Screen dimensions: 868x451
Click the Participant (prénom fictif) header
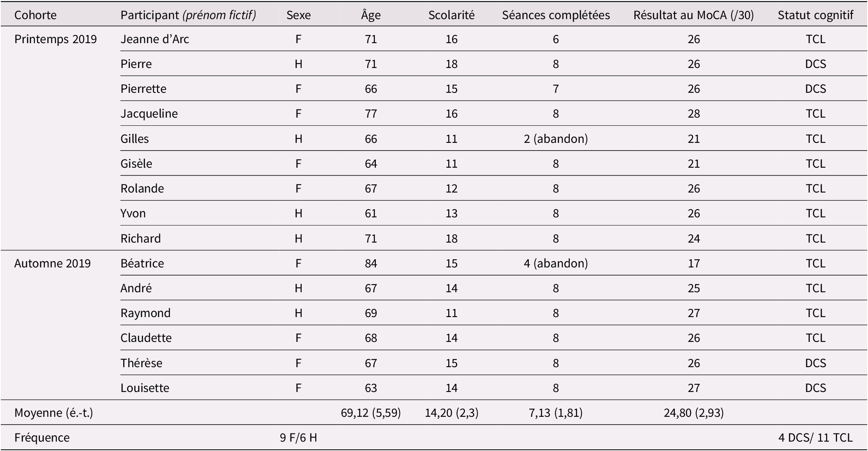188,15
